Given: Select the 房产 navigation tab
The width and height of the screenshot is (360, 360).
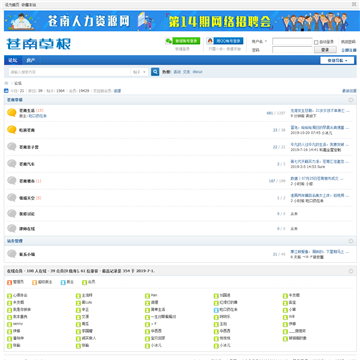Looking at the screenshot, I should 31,60.
